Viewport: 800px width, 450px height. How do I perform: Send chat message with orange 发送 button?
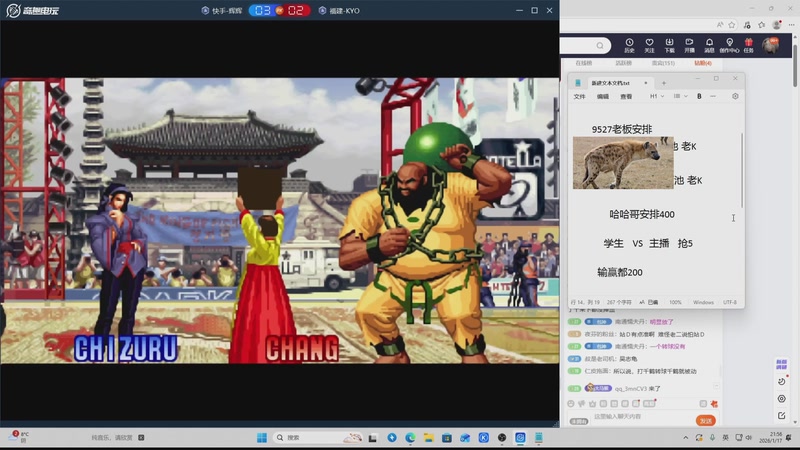click(x=706, y=421)
